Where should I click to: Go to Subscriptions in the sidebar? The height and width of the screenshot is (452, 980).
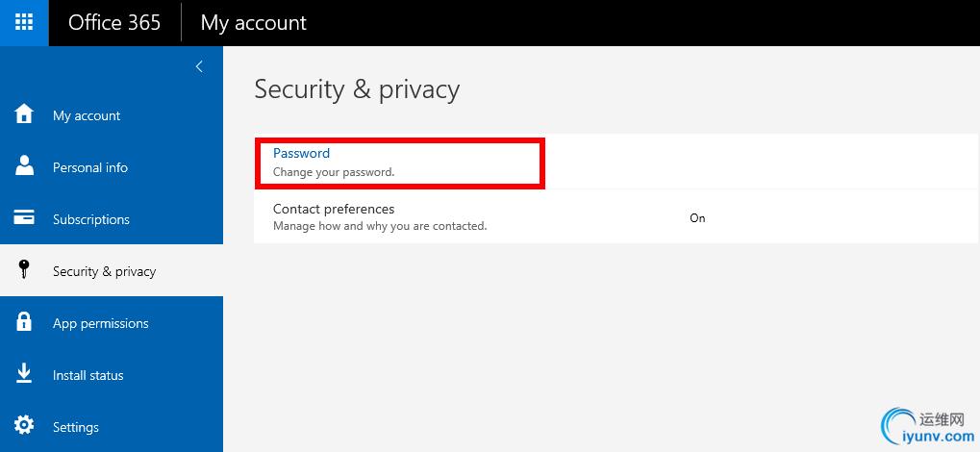tap(112, 219)
